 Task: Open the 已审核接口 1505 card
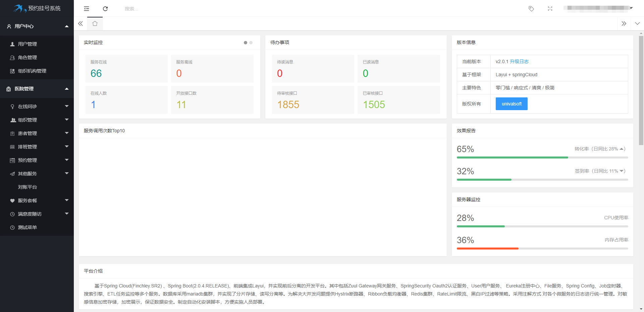point(399,100)
